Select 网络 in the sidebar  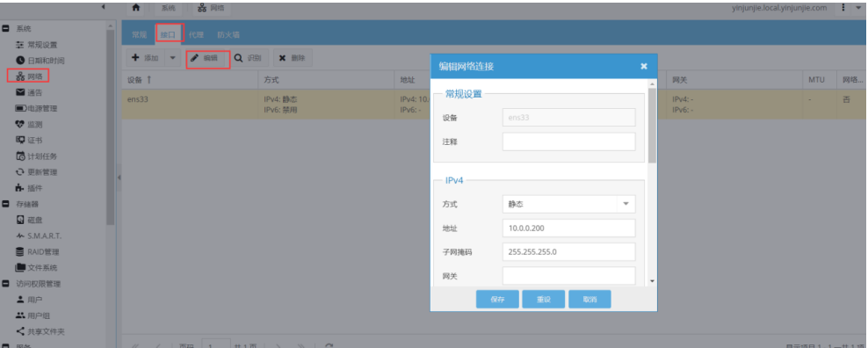coord(29,76)
